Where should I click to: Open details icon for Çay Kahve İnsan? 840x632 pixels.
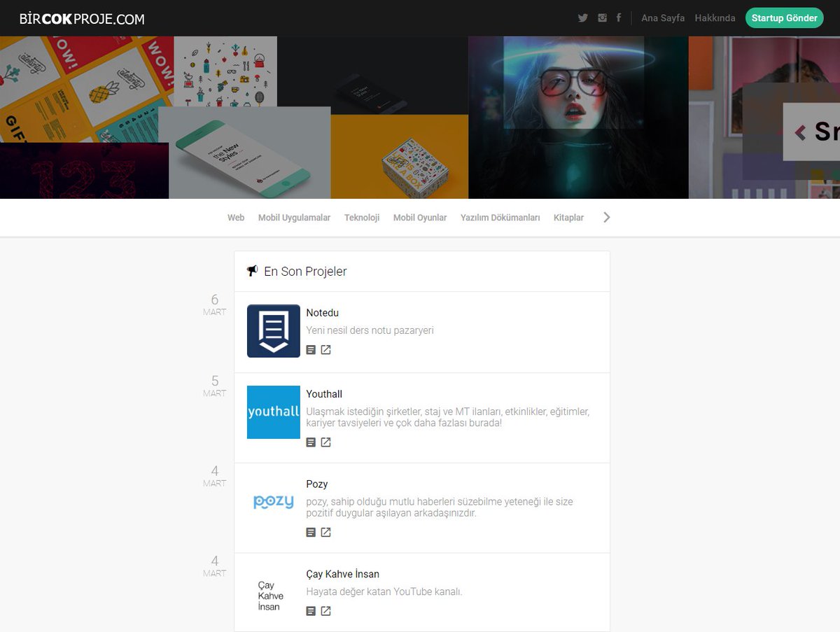(x=311, y=611)
